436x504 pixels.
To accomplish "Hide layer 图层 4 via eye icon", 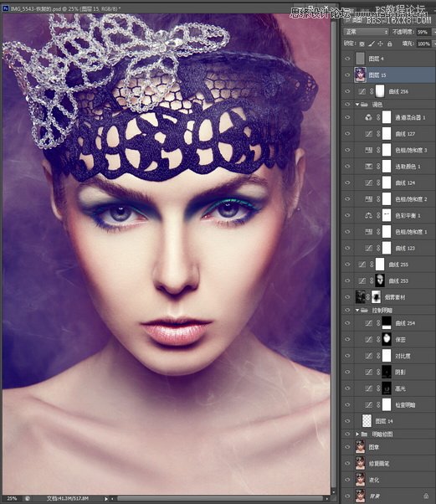I will pyautogui.click(x=347, y=59).
